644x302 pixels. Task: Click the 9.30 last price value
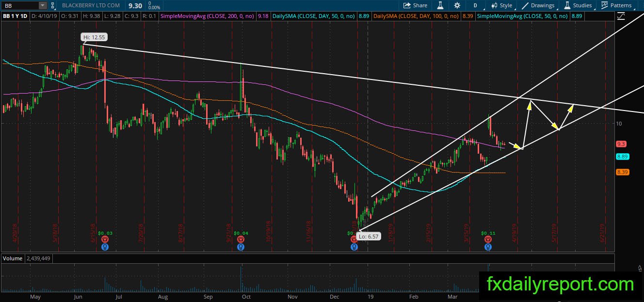click(x=135, y=6)
